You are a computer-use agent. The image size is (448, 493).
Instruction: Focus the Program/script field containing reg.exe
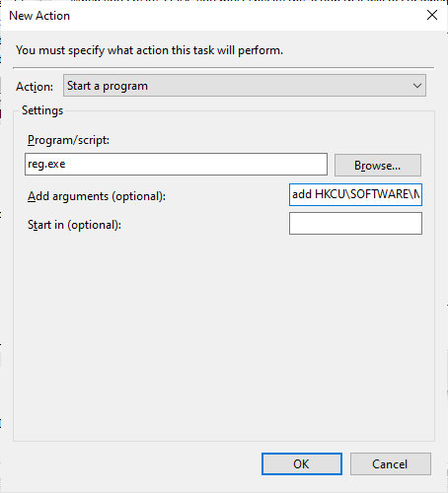176,164
